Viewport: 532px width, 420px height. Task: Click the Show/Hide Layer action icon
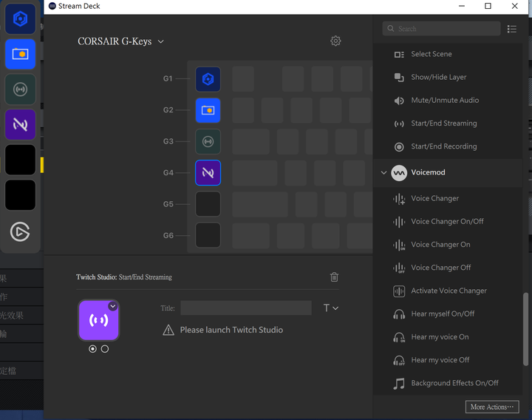[x=399, y=78]
